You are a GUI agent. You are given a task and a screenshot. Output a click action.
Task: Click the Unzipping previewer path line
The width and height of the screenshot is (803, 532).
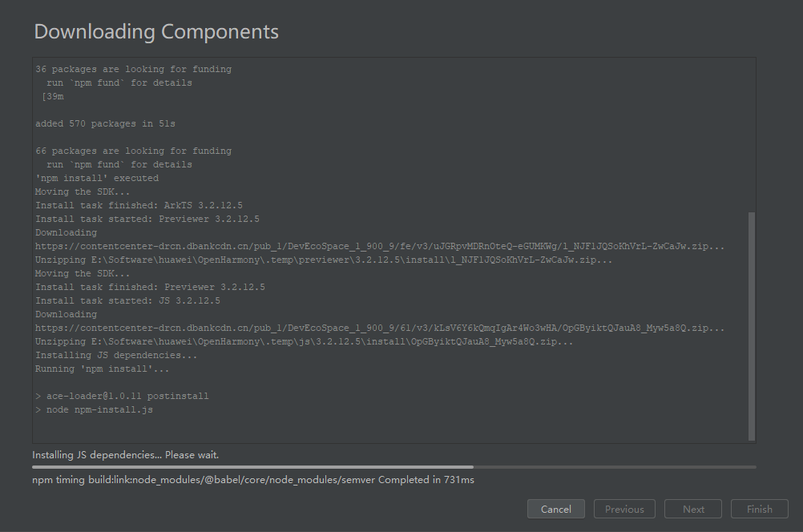[324, 260]
